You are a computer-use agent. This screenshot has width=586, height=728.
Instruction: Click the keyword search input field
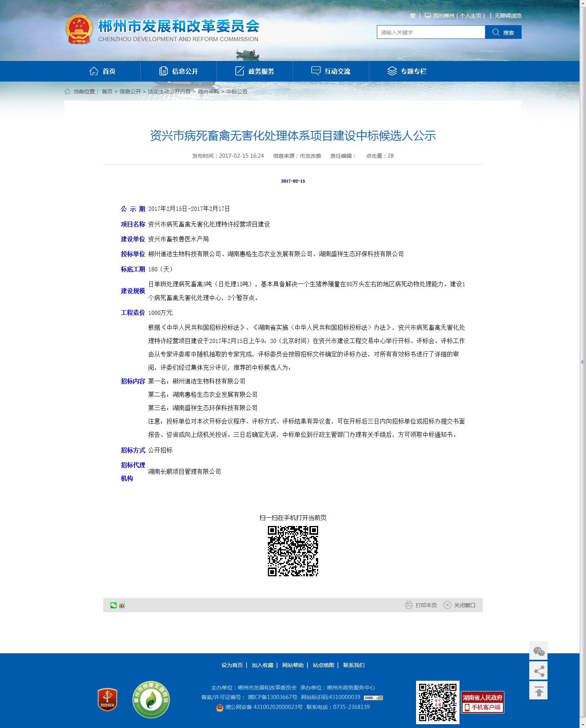pyautogui.click(x=431, y=32)
